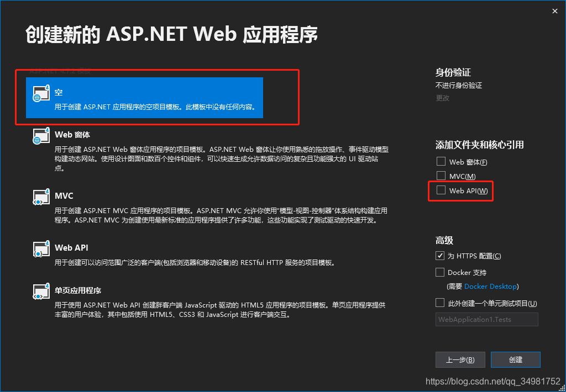Click 更改 under 身份验证
Image resolution: width=566 pixels, height=392 pixels.
[x=443, y=98]
